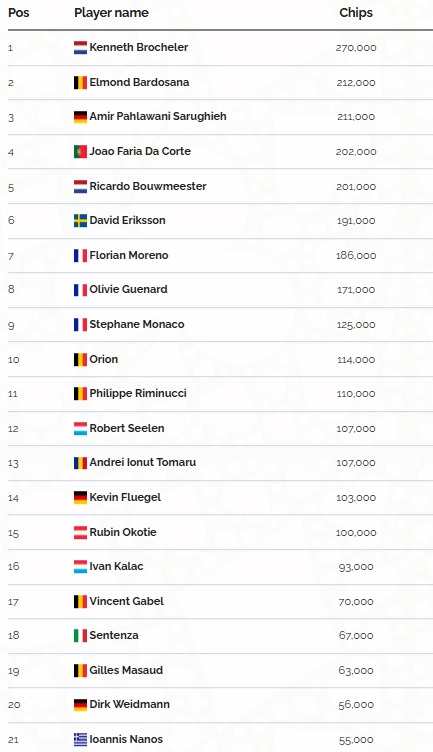Sort by the Chips column header
This screenshot has width=433, height=752.
click(x=356, y=13)
